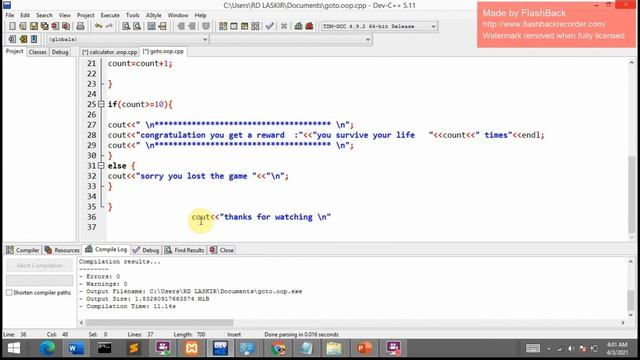Viewport: 640px width, 360px height.
Task: Click the compile log scroll right arrow
Action: coord(623,322)
